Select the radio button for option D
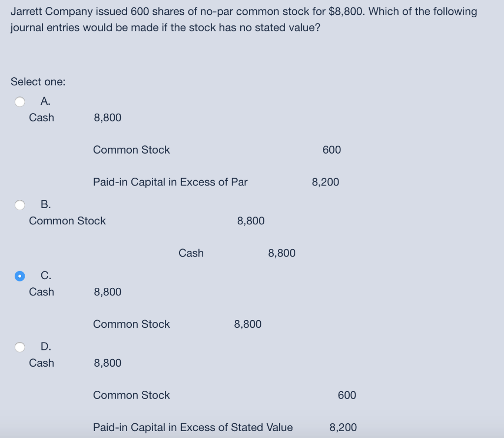 tap(20, 347)
